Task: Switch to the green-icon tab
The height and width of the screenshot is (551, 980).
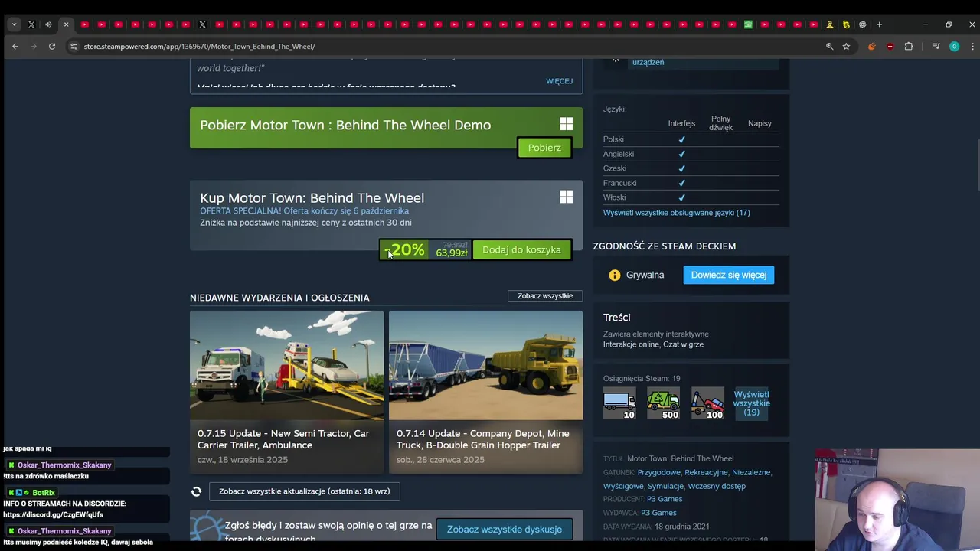Action: 748,24
